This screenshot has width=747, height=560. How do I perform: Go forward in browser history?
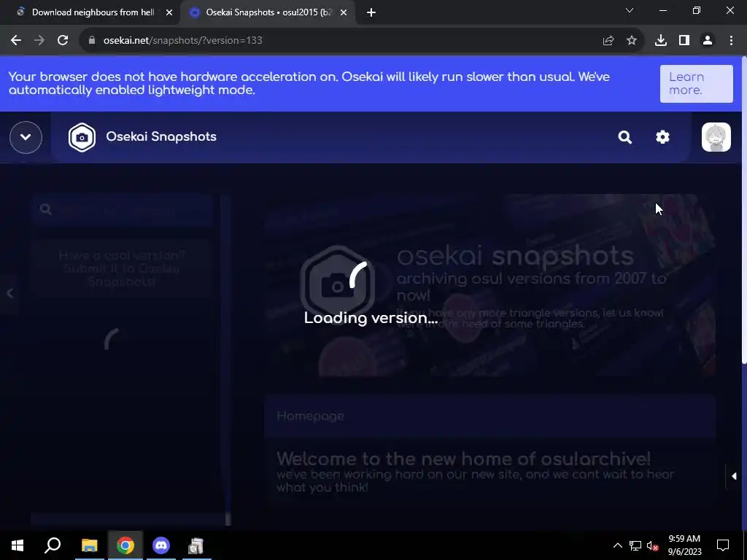click(39, 41)
